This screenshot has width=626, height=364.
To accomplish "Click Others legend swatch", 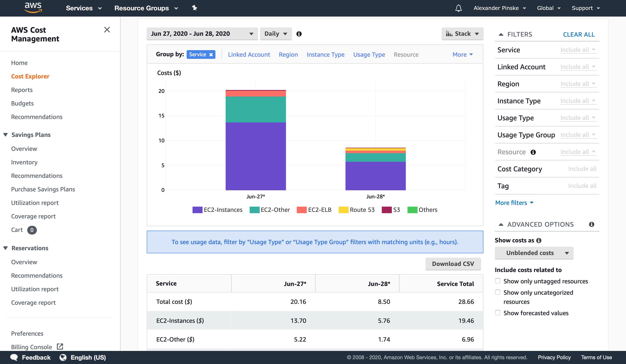I will [x=412, y=210].
